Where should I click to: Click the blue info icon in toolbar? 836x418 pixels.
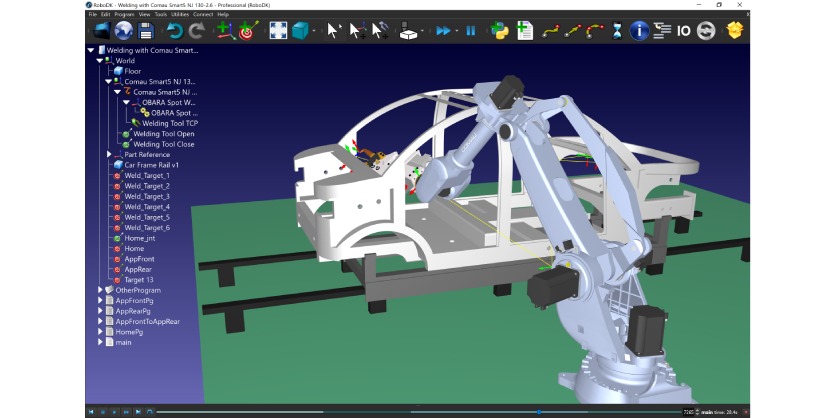tap(639, 31)
